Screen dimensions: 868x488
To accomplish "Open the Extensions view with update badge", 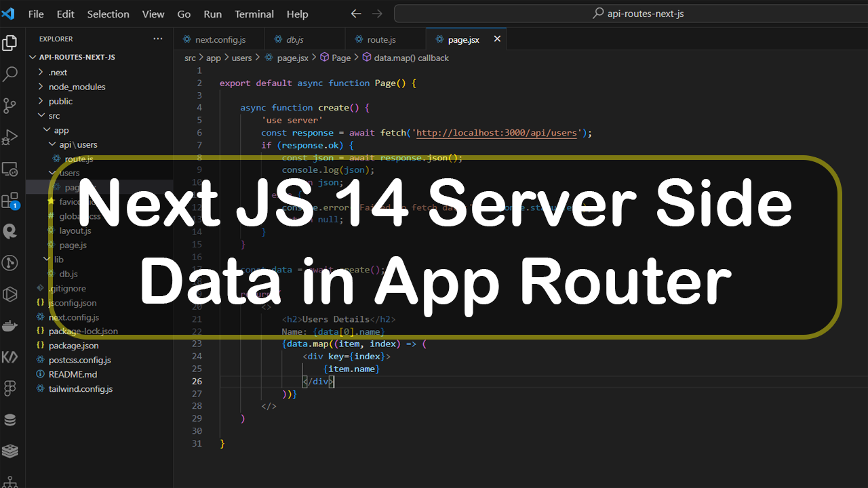I will [10, 201].
